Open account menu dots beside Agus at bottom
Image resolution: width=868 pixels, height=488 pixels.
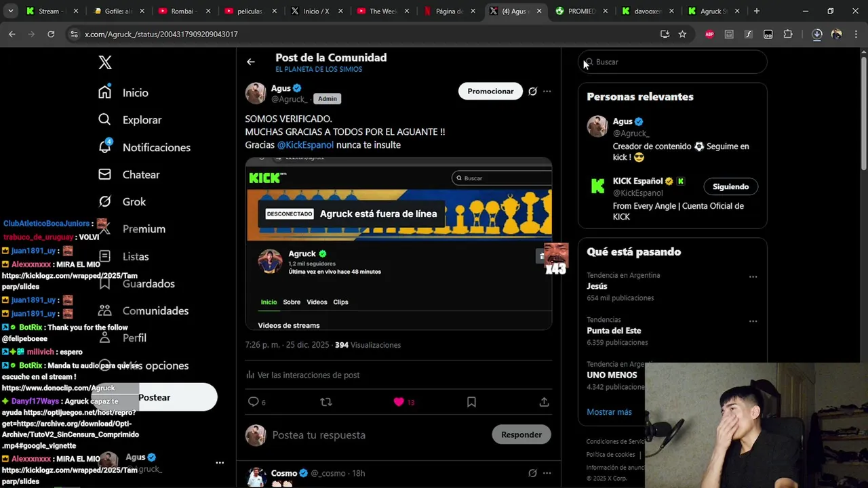220,463
